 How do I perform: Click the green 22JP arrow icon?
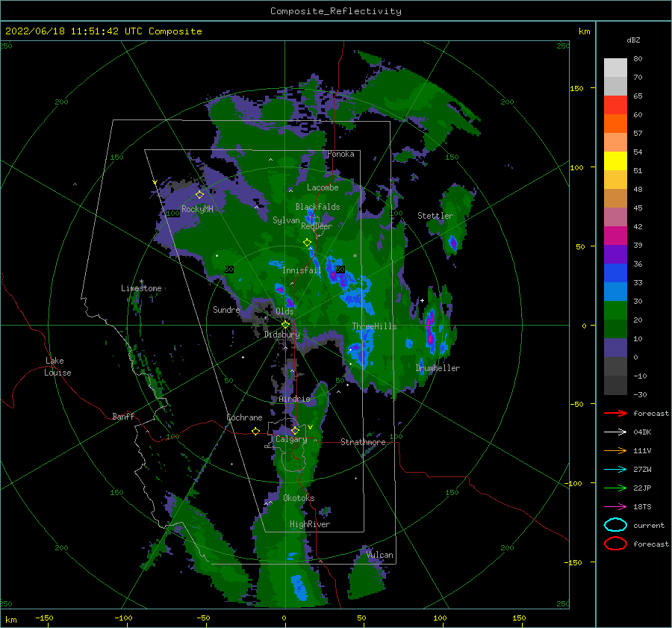(615, 488)
